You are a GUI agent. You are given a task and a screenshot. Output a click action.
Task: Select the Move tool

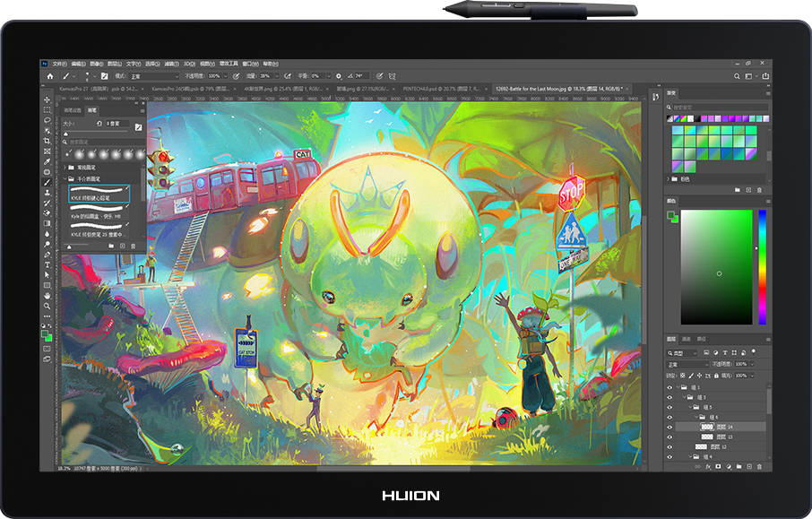point(48,99)
